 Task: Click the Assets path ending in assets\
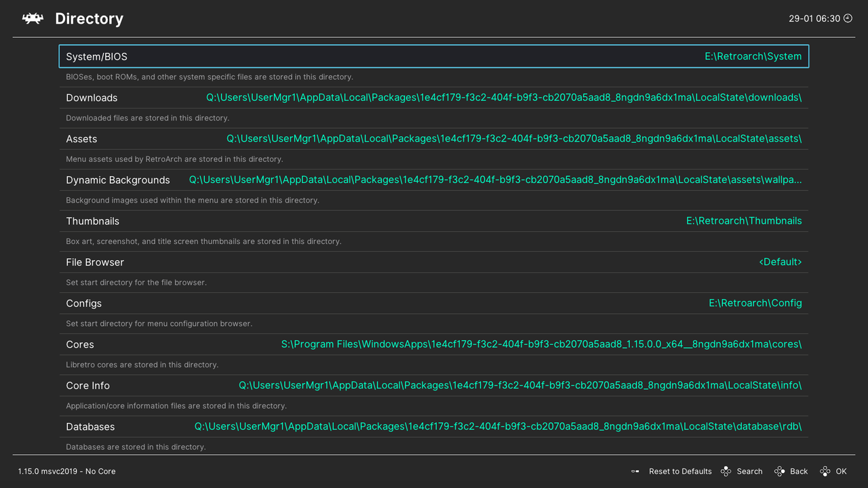(514, 139)
